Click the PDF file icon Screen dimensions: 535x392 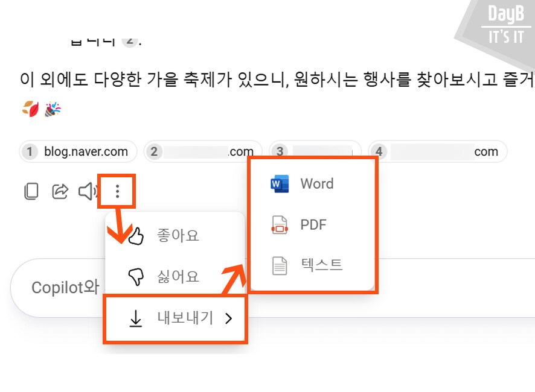[280, 225]
